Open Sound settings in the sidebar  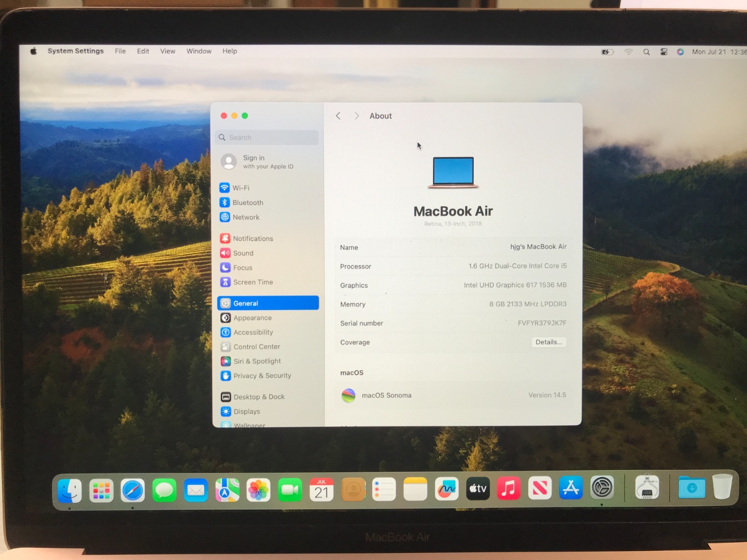[x=243, y=253]
